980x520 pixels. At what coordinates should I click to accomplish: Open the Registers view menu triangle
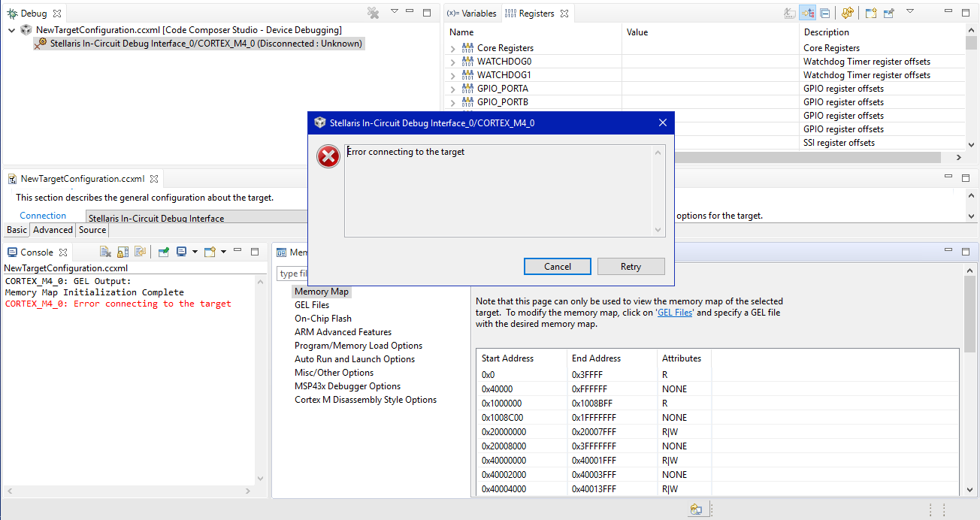click(910, 12)
